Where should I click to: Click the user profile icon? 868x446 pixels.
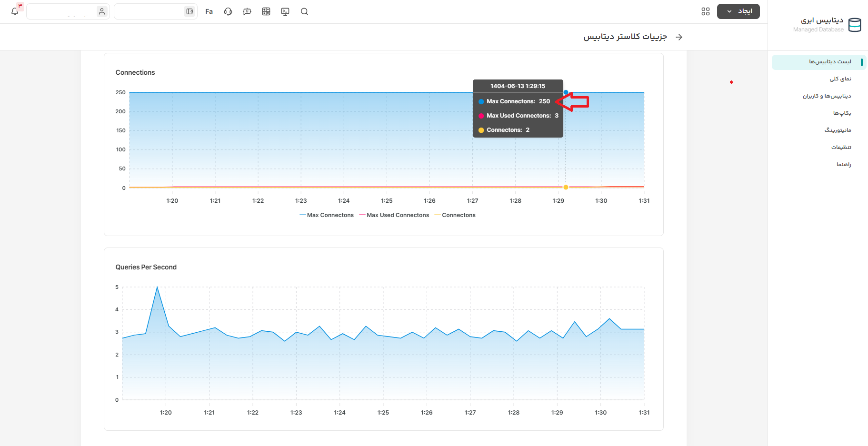click(x=101, y=11)
